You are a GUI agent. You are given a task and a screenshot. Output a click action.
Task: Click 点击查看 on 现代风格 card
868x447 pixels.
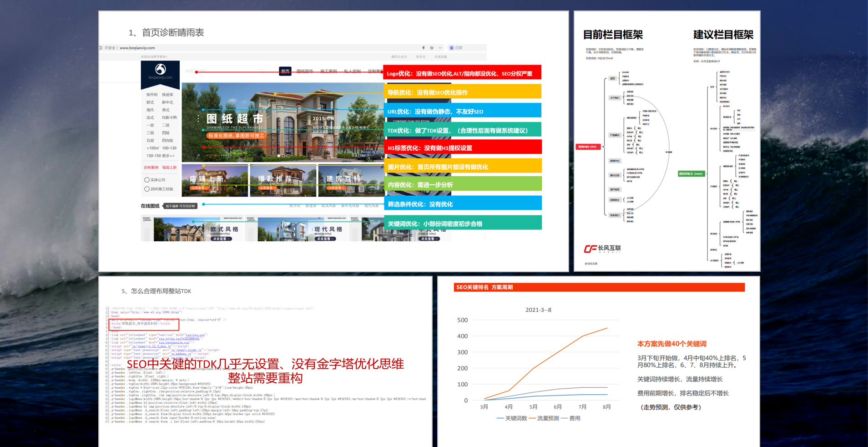[325, 239]
